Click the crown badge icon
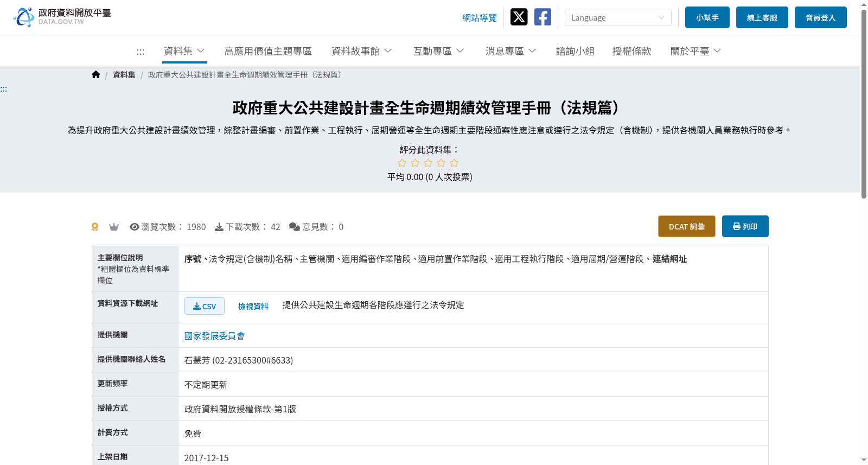The image size is (868, 465). (x=114, y=227)
